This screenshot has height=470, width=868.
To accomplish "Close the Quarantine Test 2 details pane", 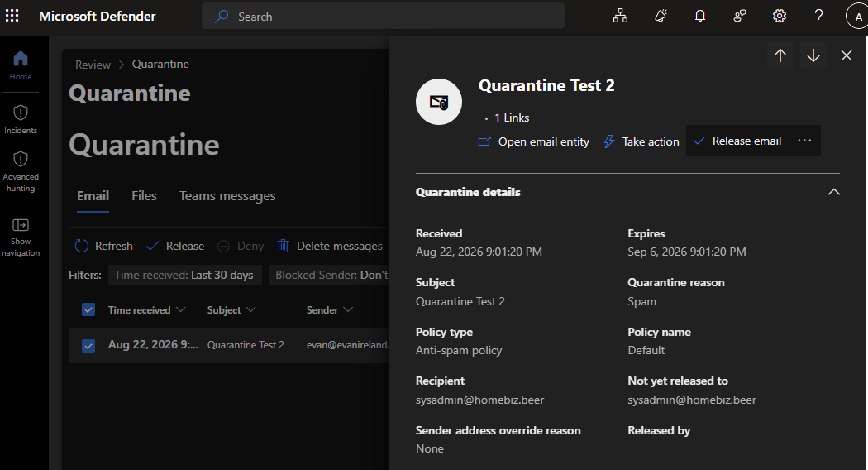I will pyautogui.click(x=847, y=55).
